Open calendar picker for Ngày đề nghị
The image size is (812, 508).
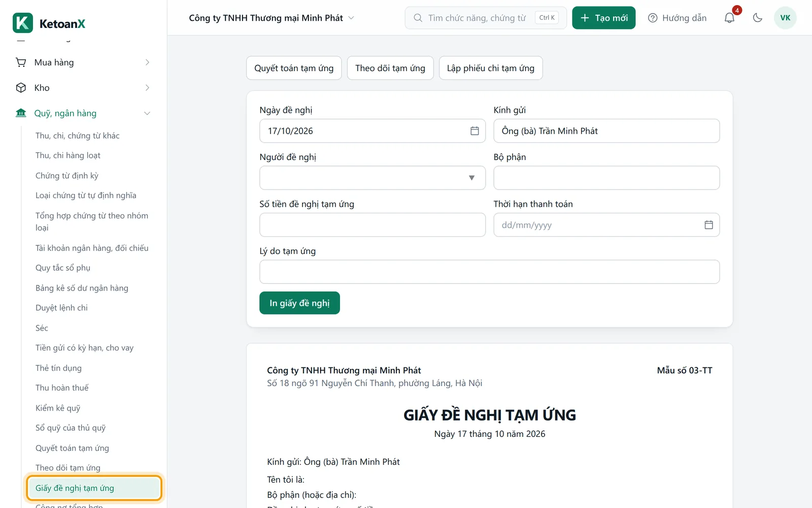[475, 131]
